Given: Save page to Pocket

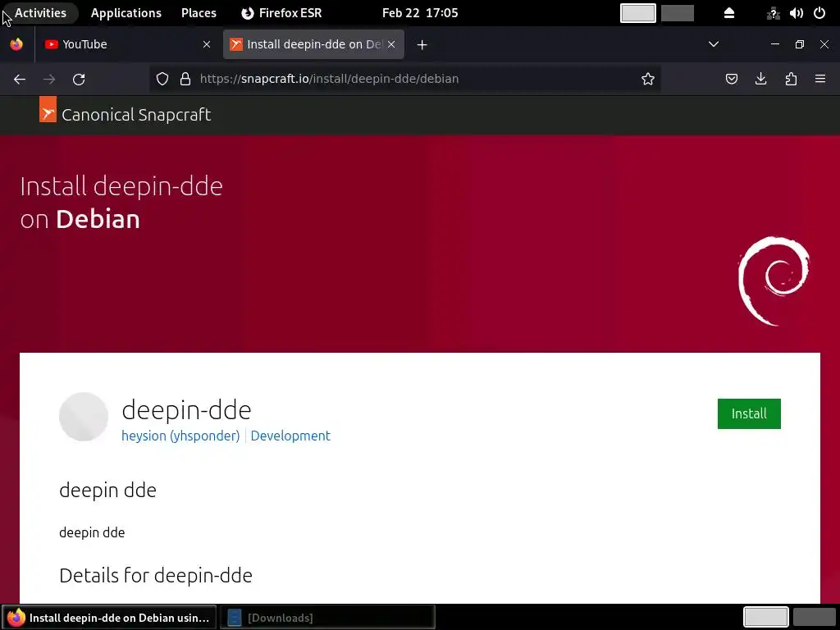Looking at the screenshot, I should tap(731, 80).
